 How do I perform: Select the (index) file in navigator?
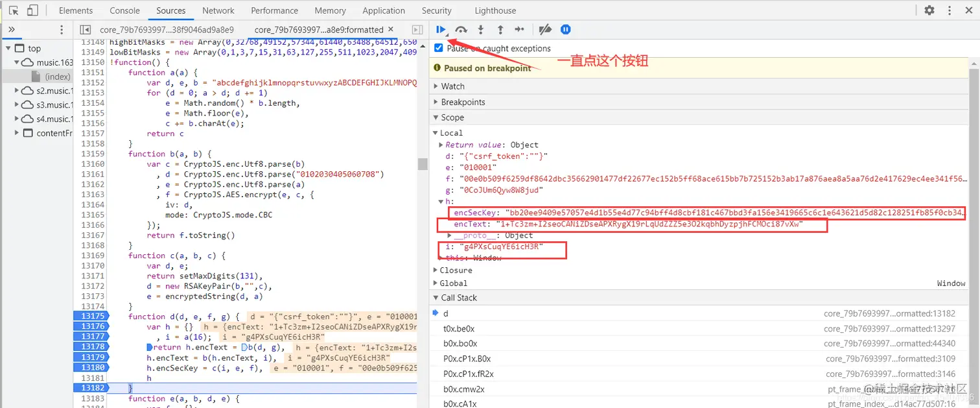[x=58, y=77]
